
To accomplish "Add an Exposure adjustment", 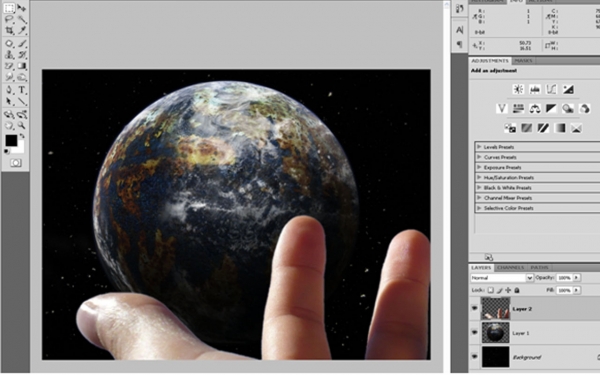I will 568,90.
